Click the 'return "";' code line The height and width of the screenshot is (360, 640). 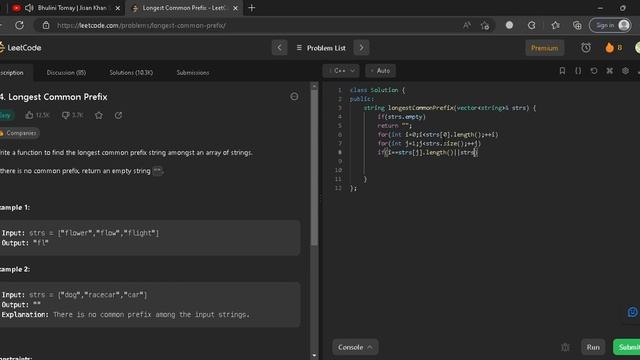(395, 126)
